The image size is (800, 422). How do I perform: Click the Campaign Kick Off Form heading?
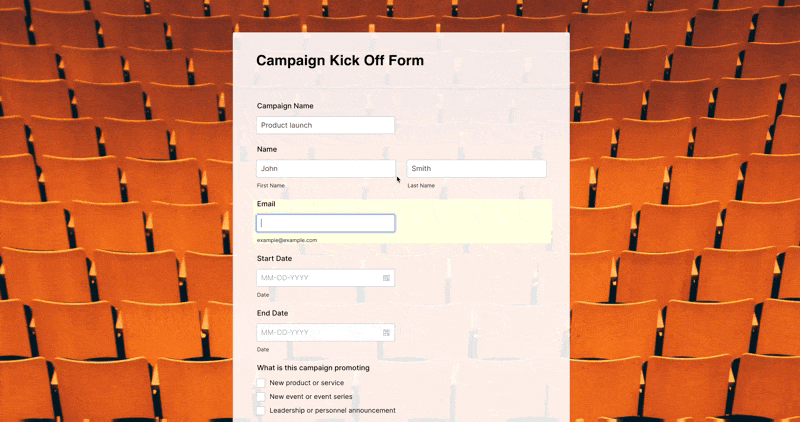point(340,60)
